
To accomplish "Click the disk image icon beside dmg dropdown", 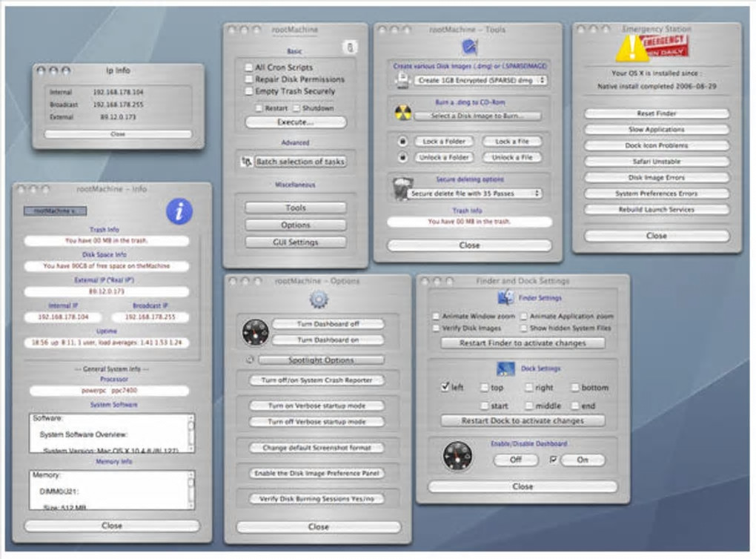I will click(403, 80).
